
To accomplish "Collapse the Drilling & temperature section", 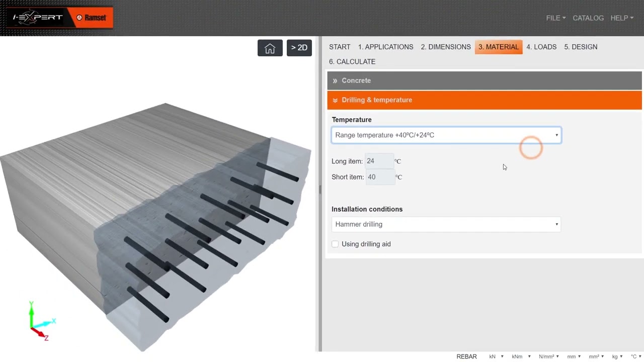I will pos(485,100).
